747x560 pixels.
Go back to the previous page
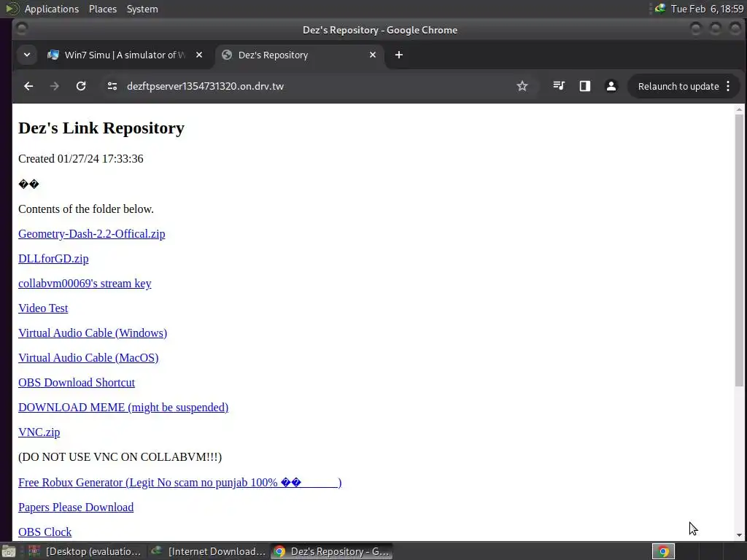[x=28, y=86]
